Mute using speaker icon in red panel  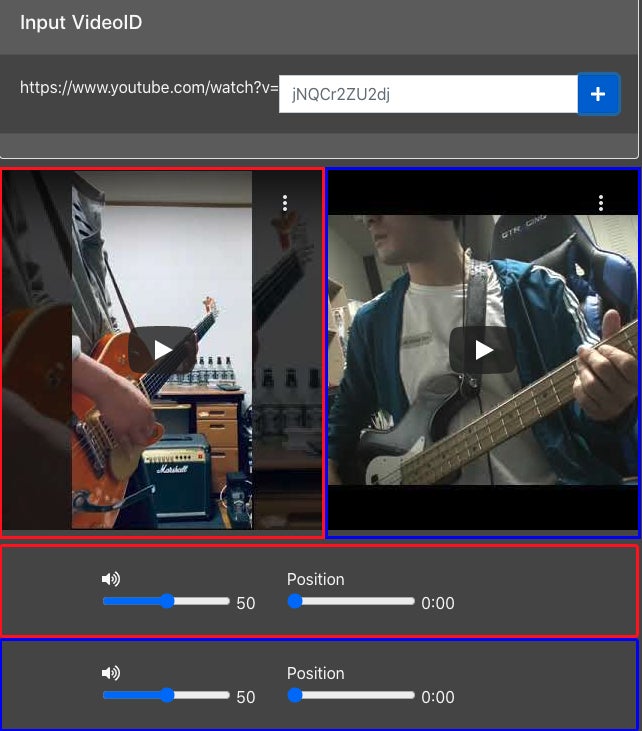[x=111, y=579]
